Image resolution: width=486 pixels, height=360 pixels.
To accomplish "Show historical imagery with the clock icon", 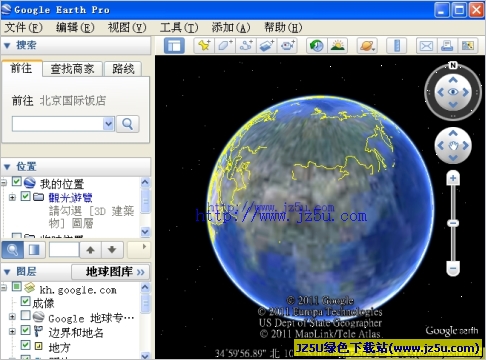I will pos(316,45).
